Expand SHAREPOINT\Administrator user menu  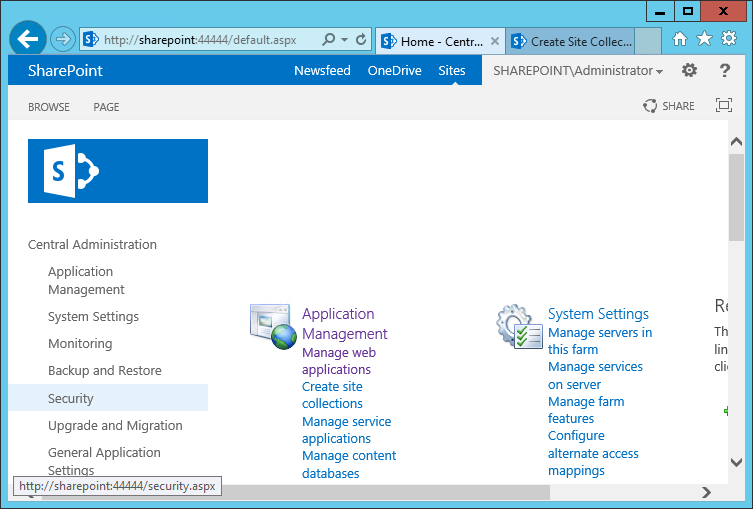click(578, 71)
